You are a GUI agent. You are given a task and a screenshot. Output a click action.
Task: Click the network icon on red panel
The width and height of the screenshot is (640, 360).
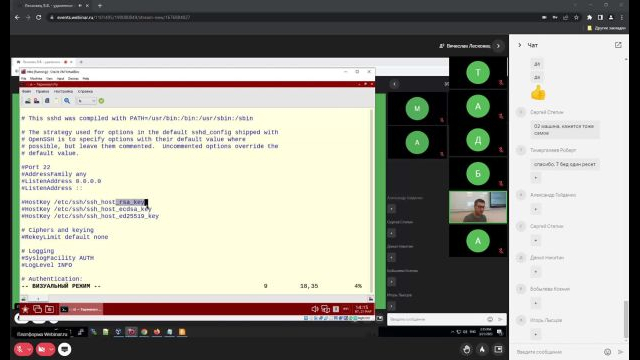pyautogui.click(x=325, y=309)
